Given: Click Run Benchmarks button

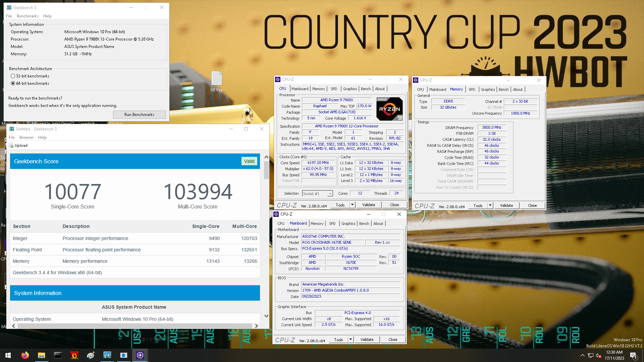Looking at the screenshot, I should (x=139, y=115).
